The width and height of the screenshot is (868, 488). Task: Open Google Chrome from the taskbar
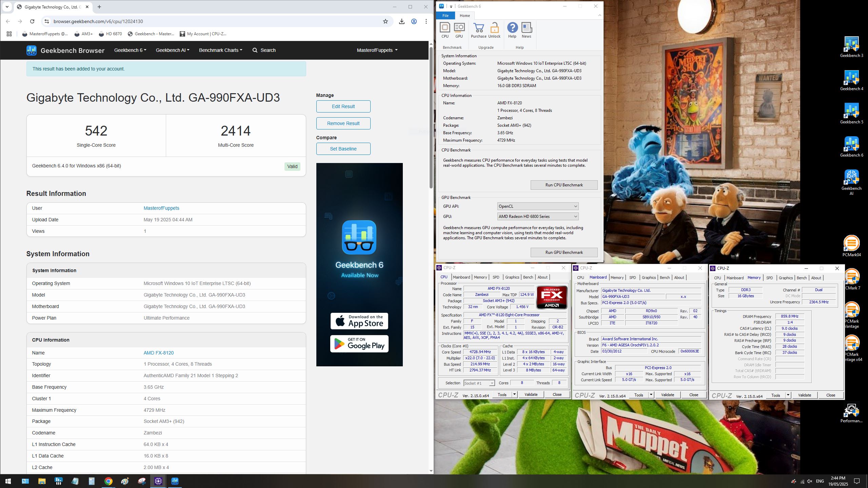pos(108,481)
